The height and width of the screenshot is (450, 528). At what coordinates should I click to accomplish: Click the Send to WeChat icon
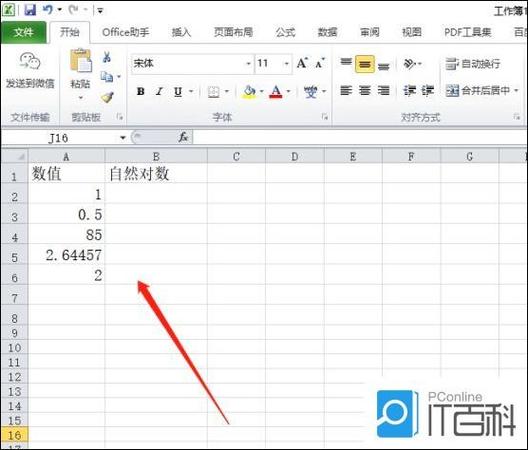pyautogui.click(x=30, y=62)
